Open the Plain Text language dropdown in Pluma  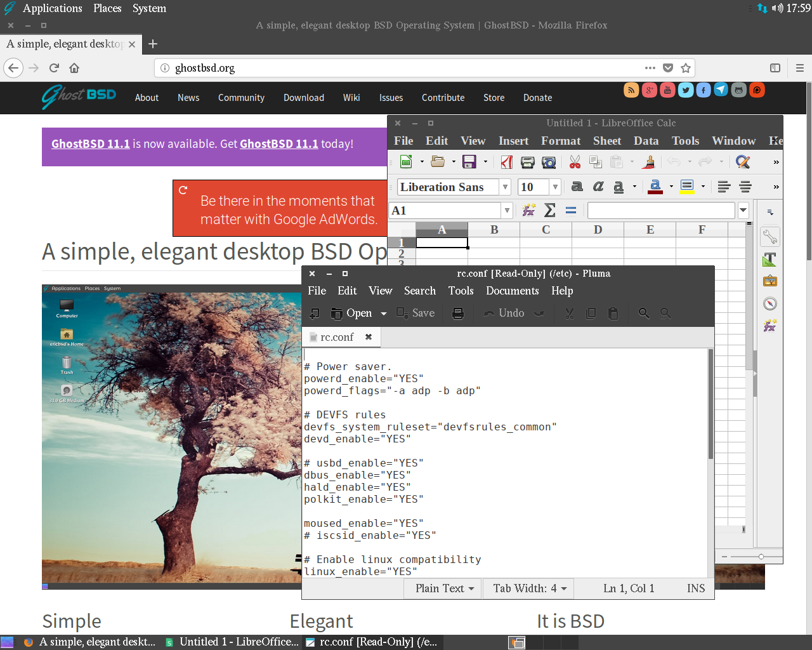(445, 588)
